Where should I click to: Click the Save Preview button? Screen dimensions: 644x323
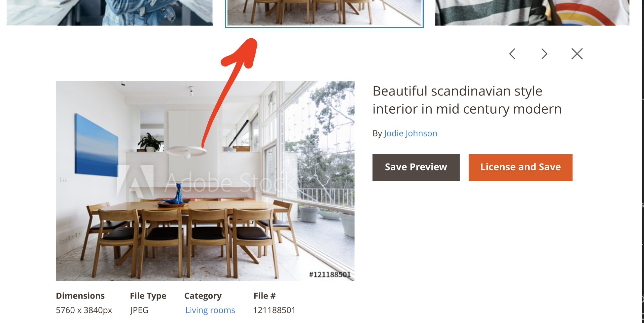click(416, 167)
